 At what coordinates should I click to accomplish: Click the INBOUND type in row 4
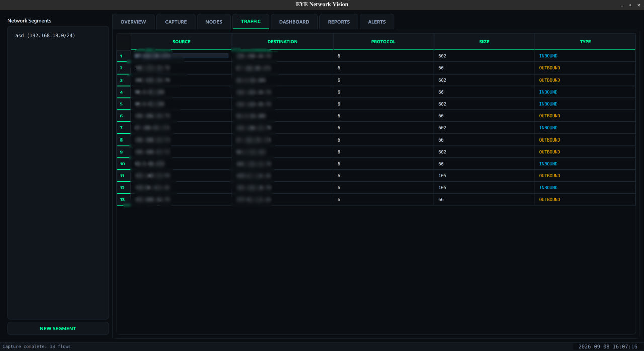[x=548, y=92]
